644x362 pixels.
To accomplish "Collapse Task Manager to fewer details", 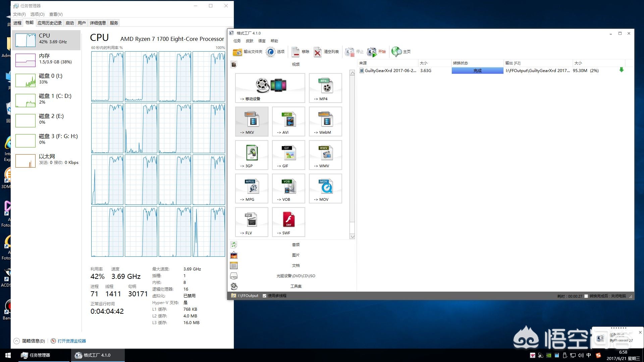I will (x=30, y=341).
